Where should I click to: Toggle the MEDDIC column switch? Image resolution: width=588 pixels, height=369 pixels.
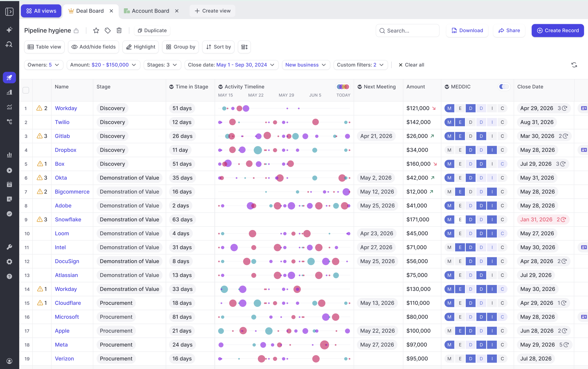pyautogui.click(x=504, y=87)
